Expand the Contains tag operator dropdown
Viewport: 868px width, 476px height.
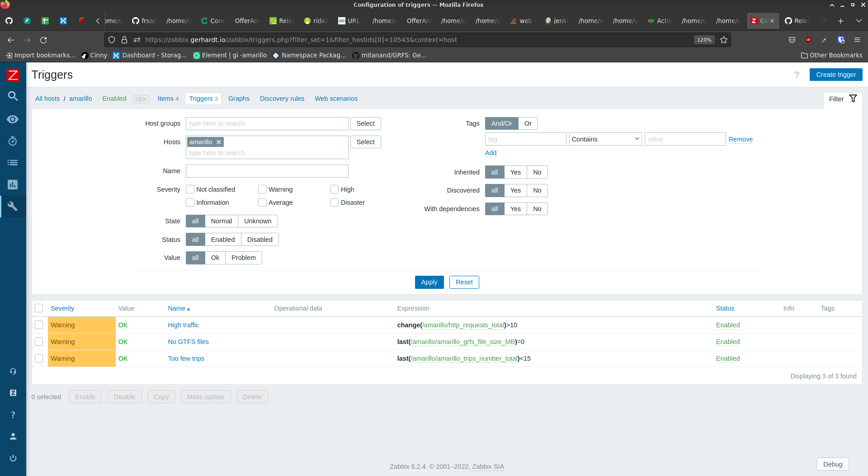click(605, 139)
